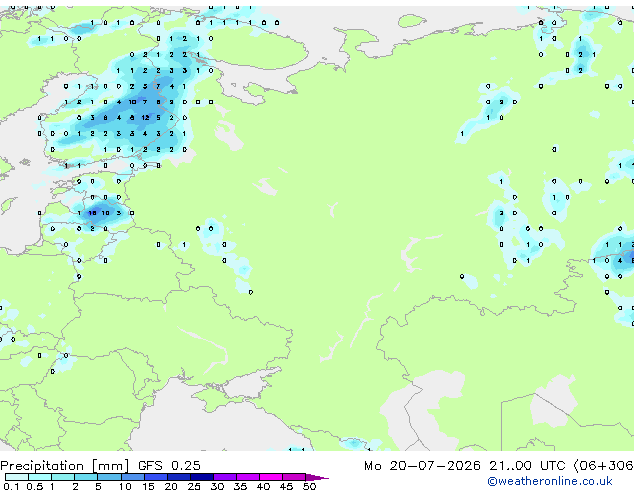Click the 15–20 mm legend color box
The image size is (634, 490).
155,477
